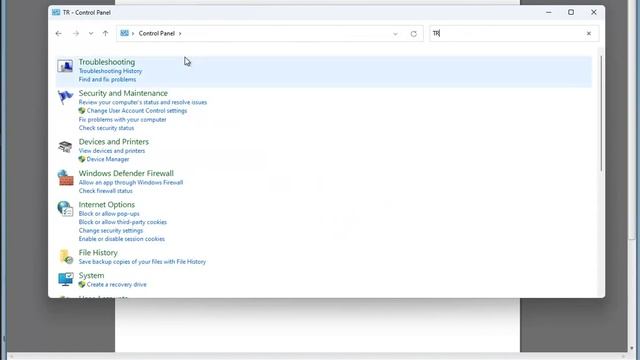Click the Windows Defender Firewall brick icon

point(65,178)
